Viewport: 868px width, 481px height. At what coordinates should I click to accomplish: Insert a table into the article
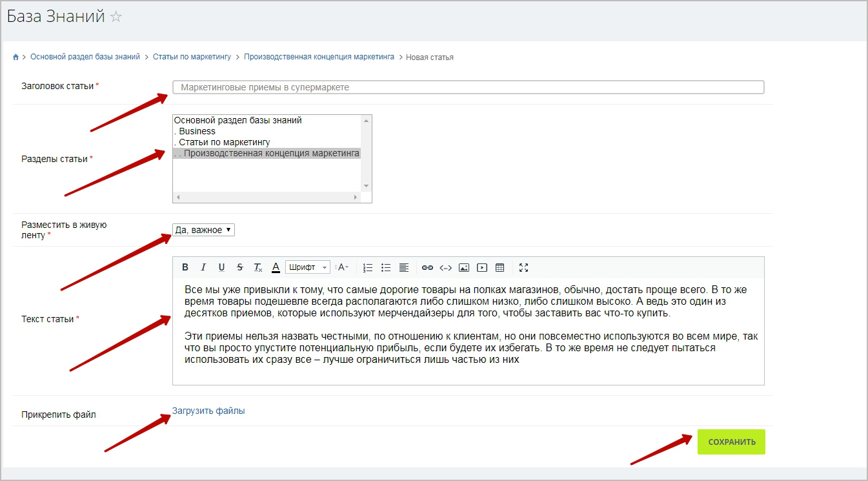(x=500, y=267)
